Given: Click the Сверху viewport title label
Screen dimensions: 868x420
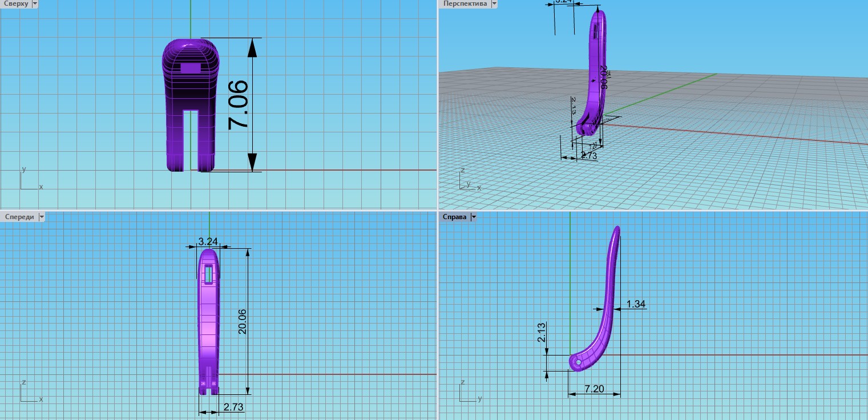Looking at the screenshot, I should click(15, 4).
